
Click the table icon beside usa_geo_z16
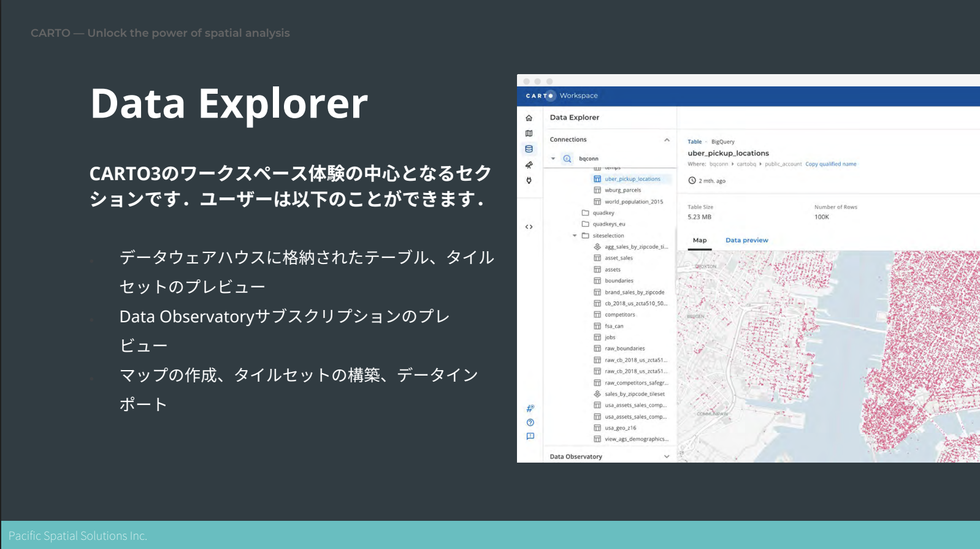[x=597, y=428]
